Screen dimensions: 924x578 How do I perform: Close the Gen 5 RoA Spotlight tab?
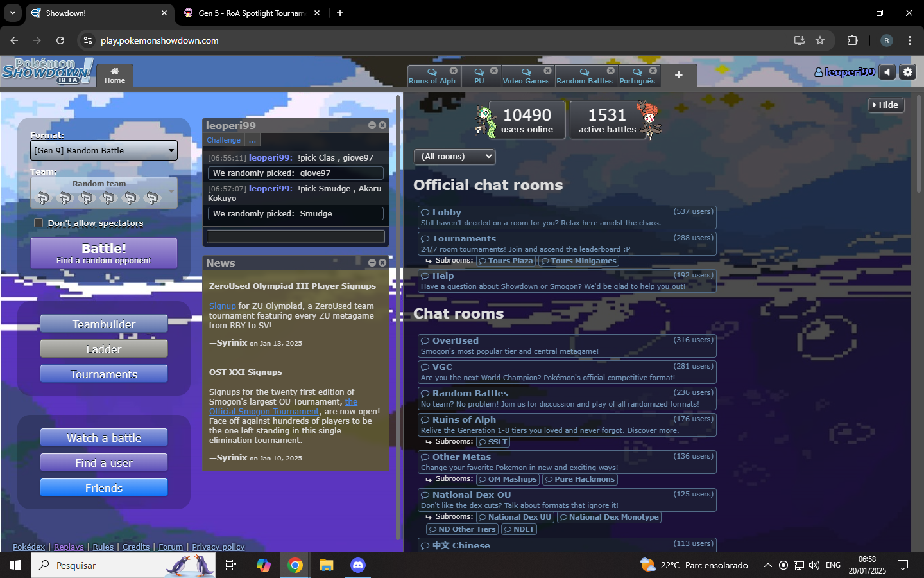pyautogui.click(x=317, y=13)
